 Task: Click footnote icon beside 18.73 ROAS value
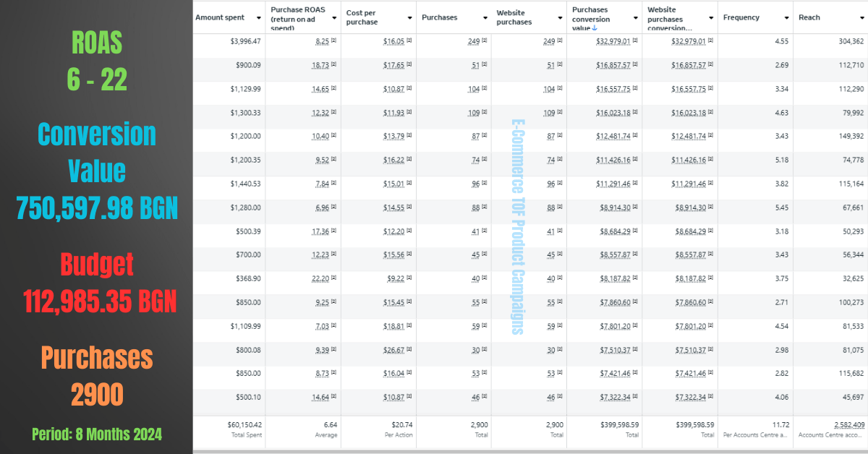tap(334, 66)
